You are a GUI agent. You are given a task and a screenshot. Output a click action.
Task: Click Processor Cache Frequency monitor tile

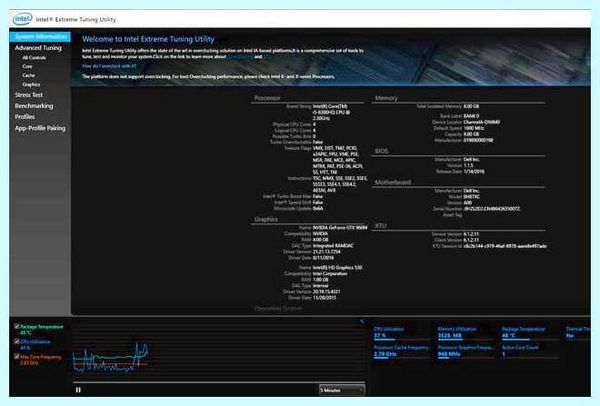(402, 351)
